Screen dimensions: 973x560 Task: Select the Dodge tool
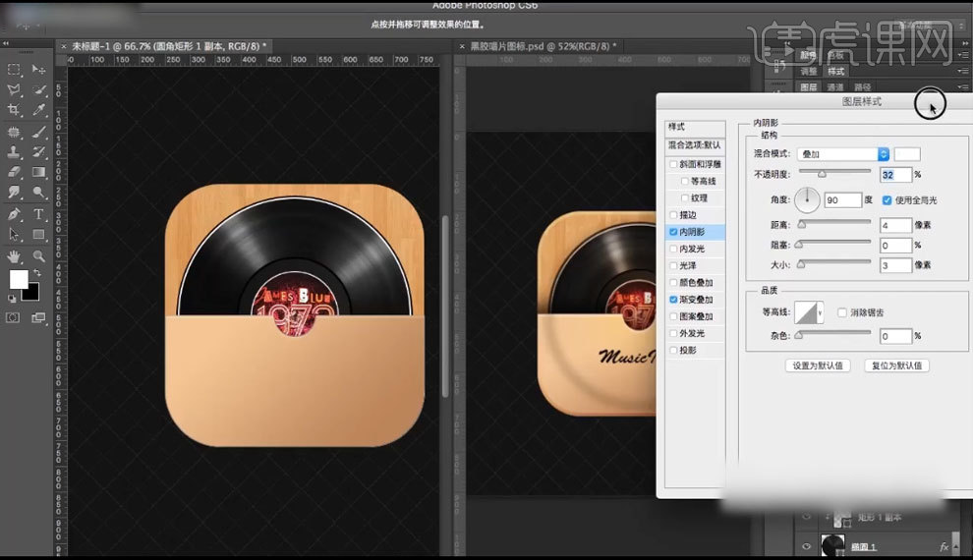(38, 193)
